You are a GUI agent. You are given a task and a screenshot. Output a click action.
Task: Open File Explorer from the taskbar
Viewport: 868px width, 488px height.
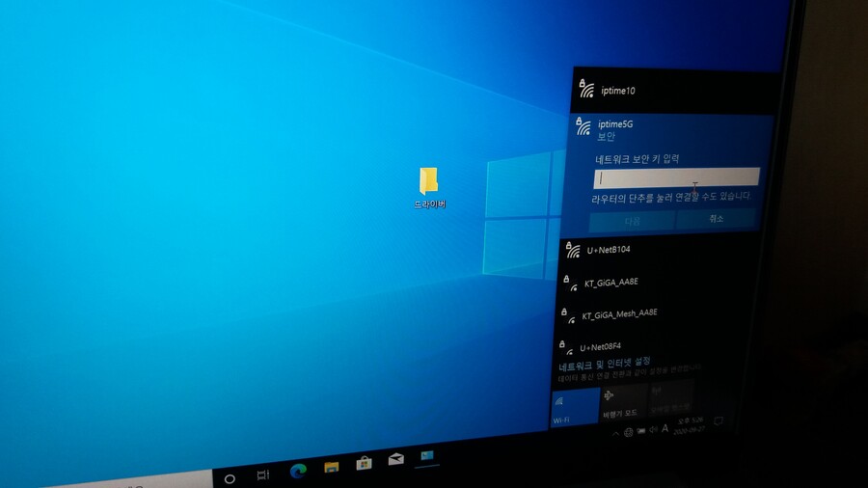(332, 467)
